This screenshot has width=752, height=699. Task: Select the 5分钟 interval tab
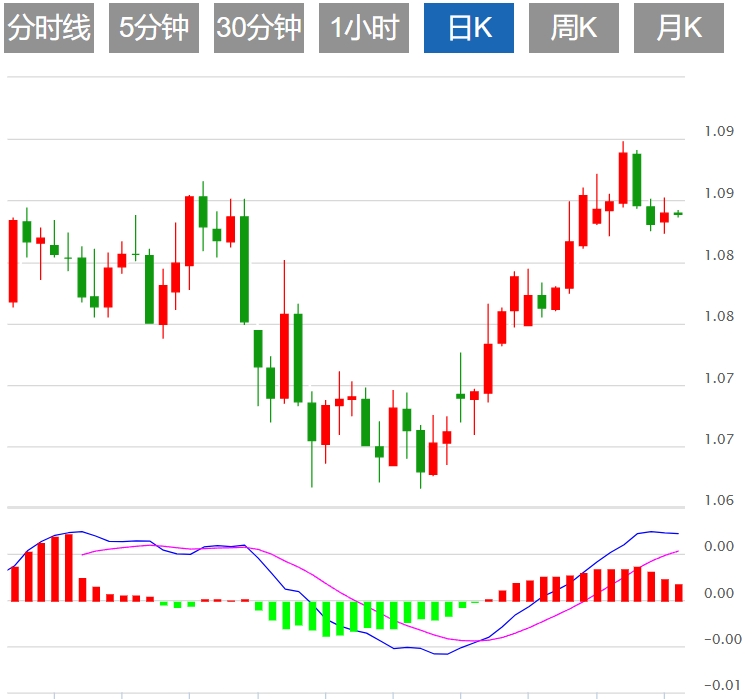(x=154, y=28)
